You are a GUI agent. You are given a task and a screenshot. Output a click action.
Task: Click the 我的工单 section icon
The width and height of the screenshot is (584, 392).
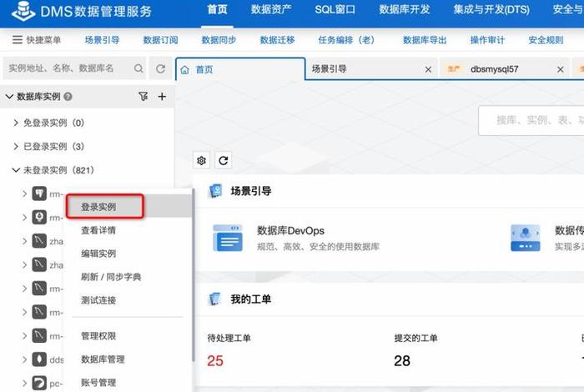[215, 299]
